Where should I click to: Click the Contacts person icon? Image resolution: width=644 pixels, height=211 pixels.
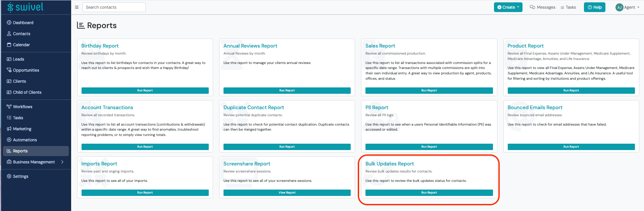coord(9,34)
